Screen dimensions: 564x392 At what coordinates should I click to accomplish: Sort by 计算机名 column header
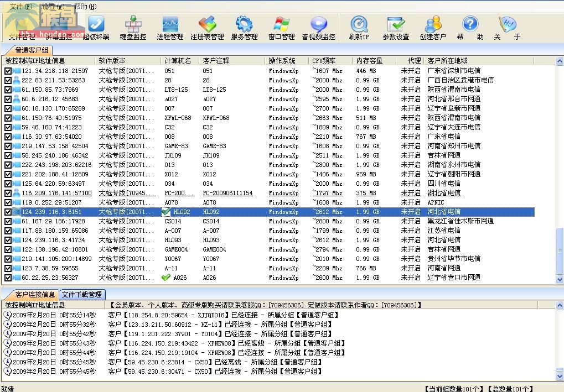[180, 60]
